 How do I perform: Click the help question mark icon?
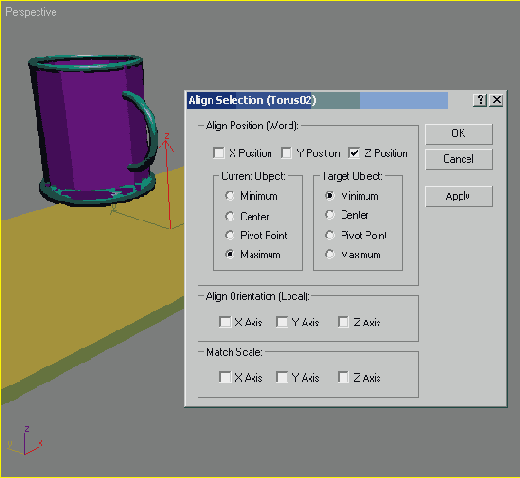click(x=480, y=100)
